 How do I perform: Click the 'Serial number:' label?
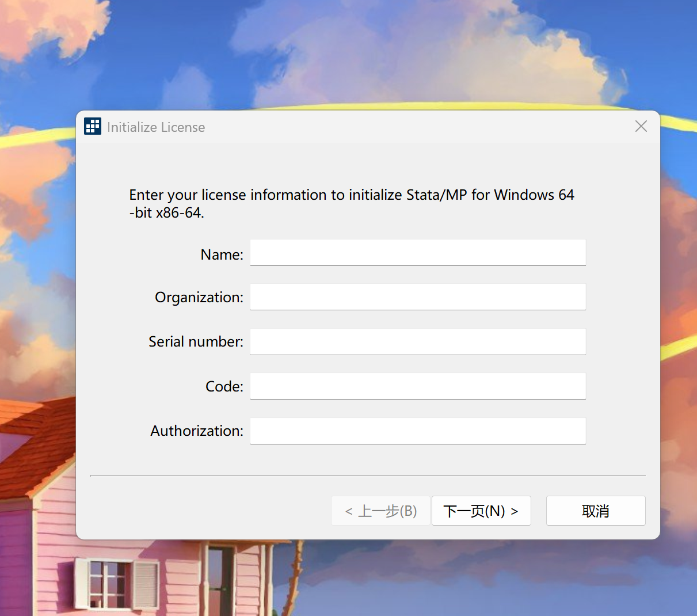click(x=196, y=342)
